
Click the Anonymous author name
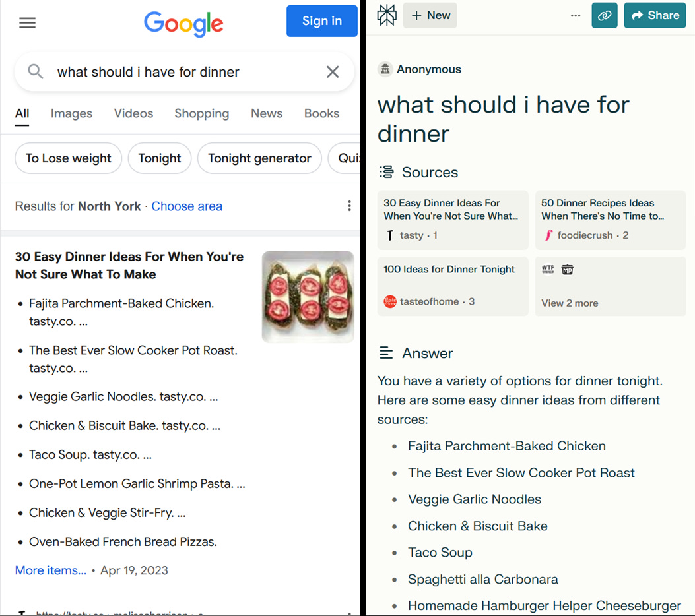point(428,69)
